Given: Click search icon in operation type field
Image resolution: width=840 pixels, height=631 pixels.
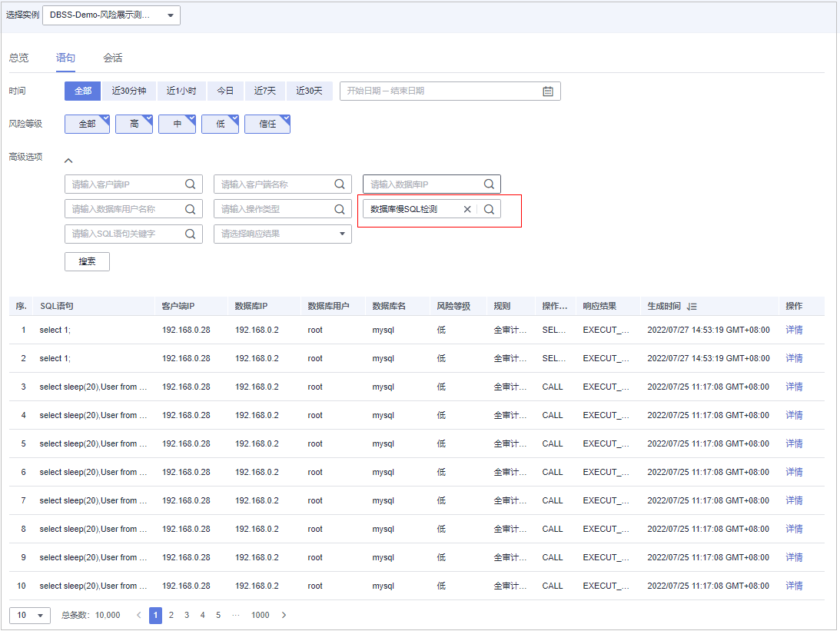Looking at the screenshot, I should point(339,209).
